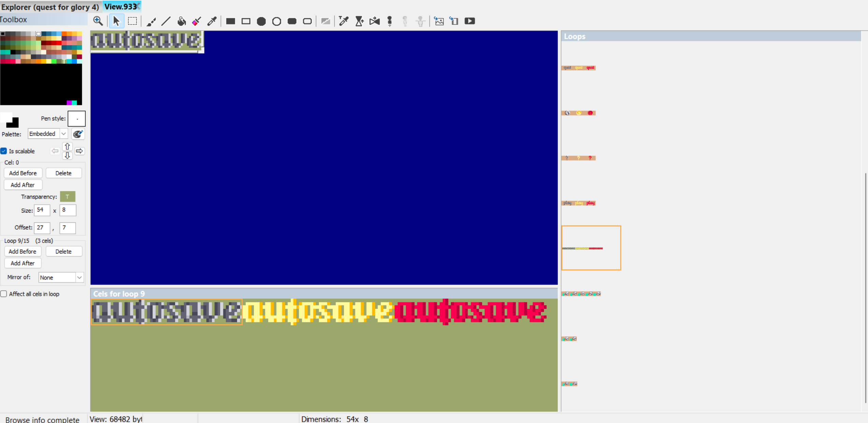868x423 pixels.
Task: Select the highlighted autosave loop thumbnail
Action: (x=591, y=248)
